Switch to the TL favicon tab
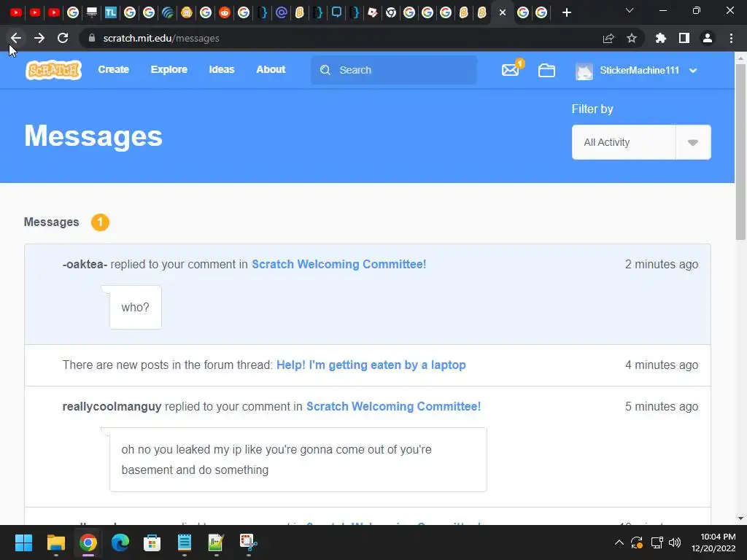747x560 pixels. pyautogui.click(x=111, y=13)
